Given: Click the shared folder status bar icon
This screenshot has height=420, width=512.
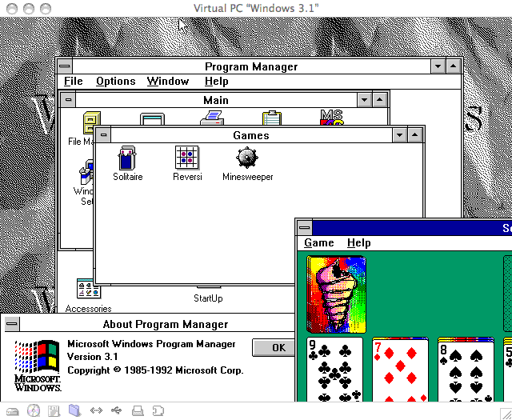Looking at the screenshot, I should (x=75, y=410).
